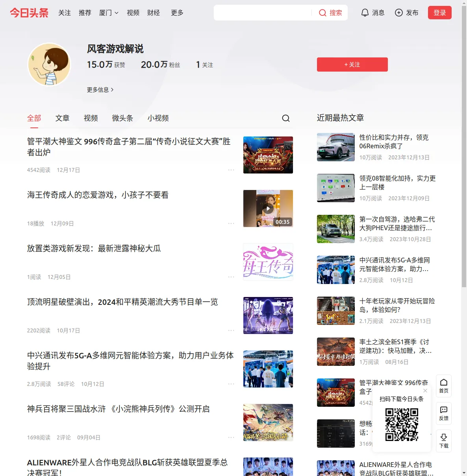Close the QR code download popup
The image size is (467, 476).
point(425,391)
